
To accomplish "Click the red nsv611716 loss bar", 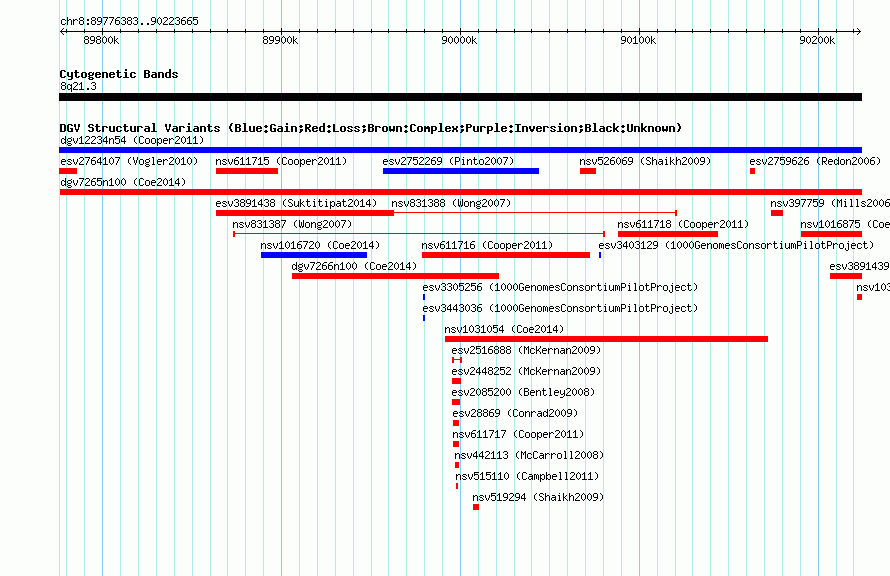I will coord(506,255).
